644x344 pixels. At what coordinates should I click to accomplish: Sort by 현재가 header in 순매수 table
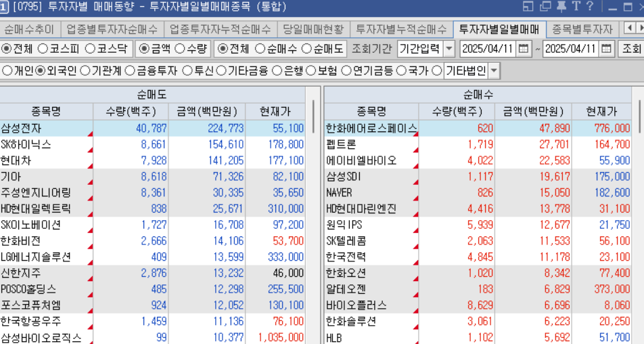[x=601, y=111]
